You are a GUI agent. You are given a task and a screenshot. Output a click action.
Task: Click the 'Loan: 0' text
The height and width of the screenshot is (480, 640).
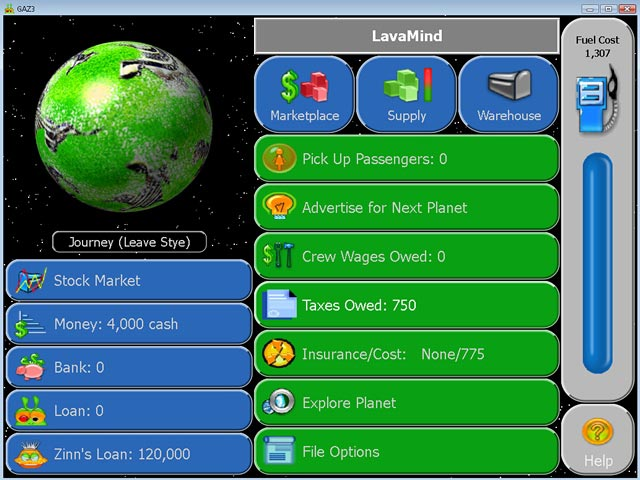(79, 411)
